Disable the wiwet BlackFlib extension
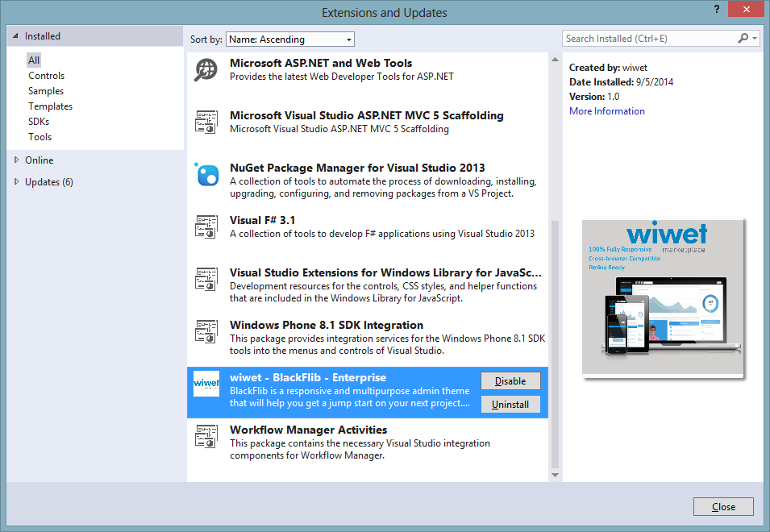Image resolution: width=770 pixels, height=532 pixels. [510, 381]
